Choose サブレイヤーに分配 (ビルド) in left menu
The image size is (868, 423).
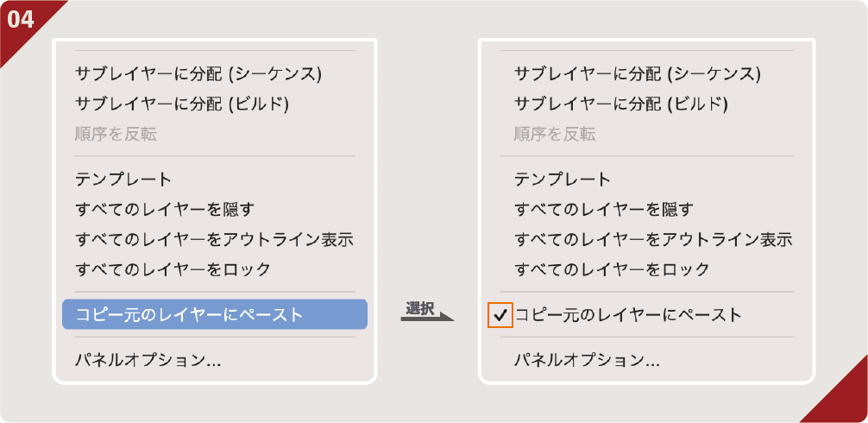point(182,104)
